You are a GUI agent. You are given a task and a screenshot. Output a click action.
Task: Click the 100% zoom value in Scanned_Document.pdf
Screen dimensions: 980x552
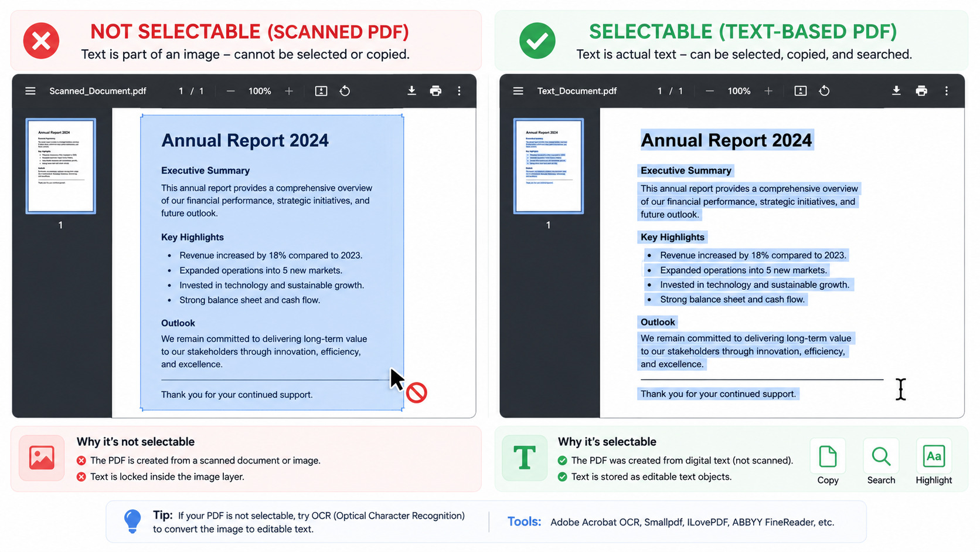(x=260, y=91)
